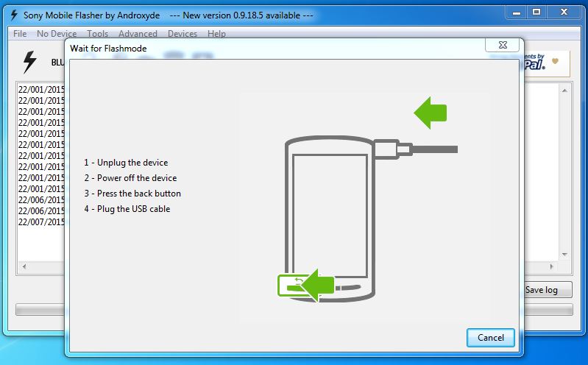Open the Help menu
Viewport: 588px width, 365px height.
click(216, 34)
